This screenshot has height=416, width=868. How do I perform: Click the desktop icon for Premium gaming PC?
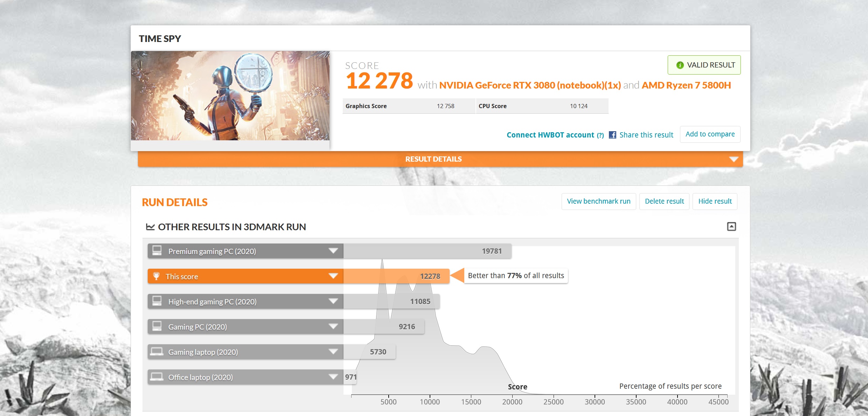[157, 251]
